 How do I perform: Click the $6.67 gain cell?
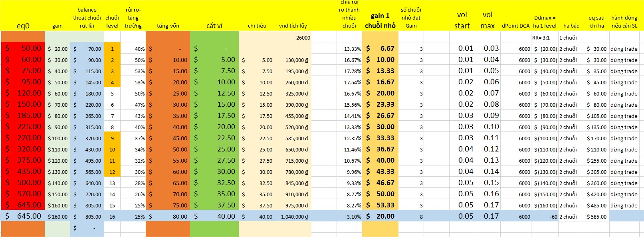(x=380, y=48)
